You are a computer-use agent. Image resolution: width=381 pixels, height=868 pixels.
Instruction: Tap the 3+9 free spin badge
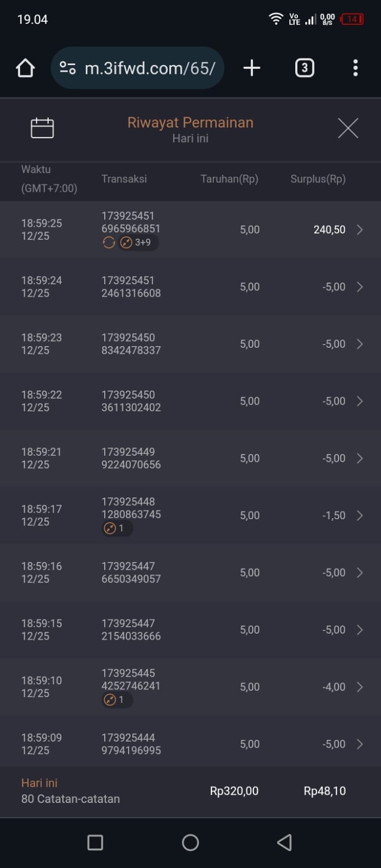(x=139, y=242)
